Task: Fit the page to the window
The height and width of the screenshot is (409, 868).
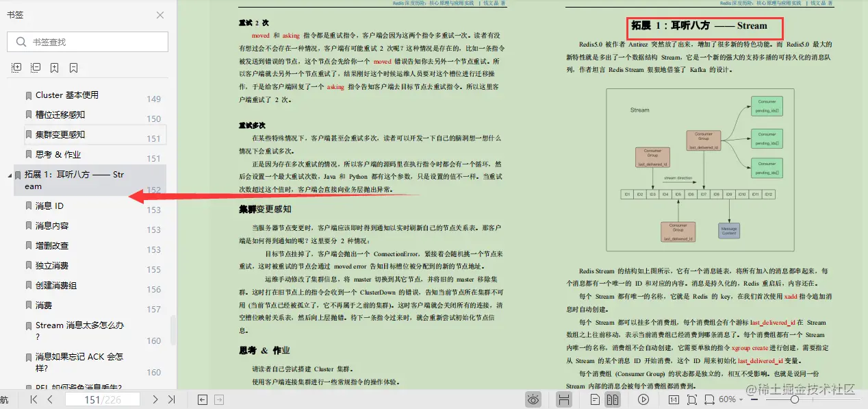Action: (692, 399)
